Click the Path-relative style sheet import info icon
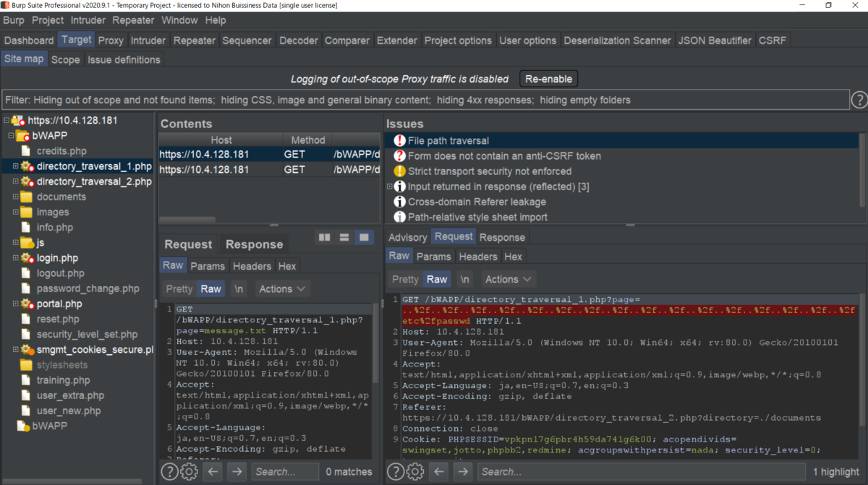The height and width of the screenshot is (485, 868). point(399,217)
